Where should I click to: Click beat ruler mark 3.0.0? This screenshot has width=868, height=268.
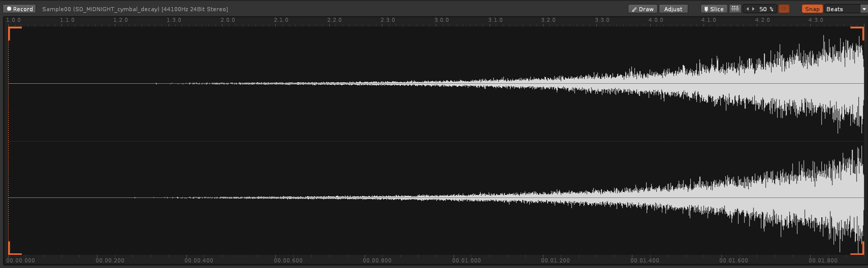pyautogui.click(x=441, y=20)
